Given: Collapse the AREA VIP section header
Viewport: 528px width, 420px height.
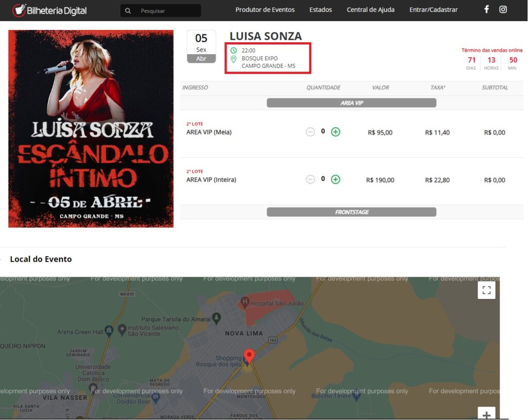Looking at the screenshot, I should click(x=351, y=103).
